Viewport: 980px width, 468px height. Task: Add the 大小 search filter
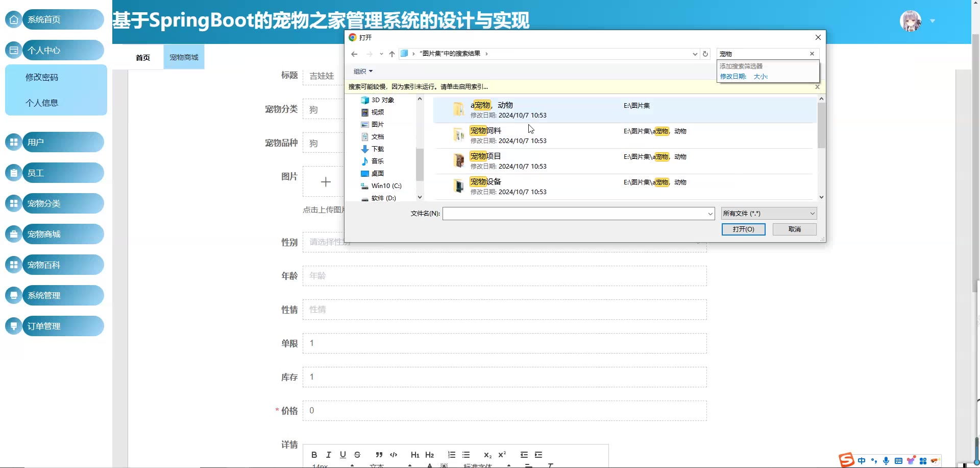click(761, 77)
